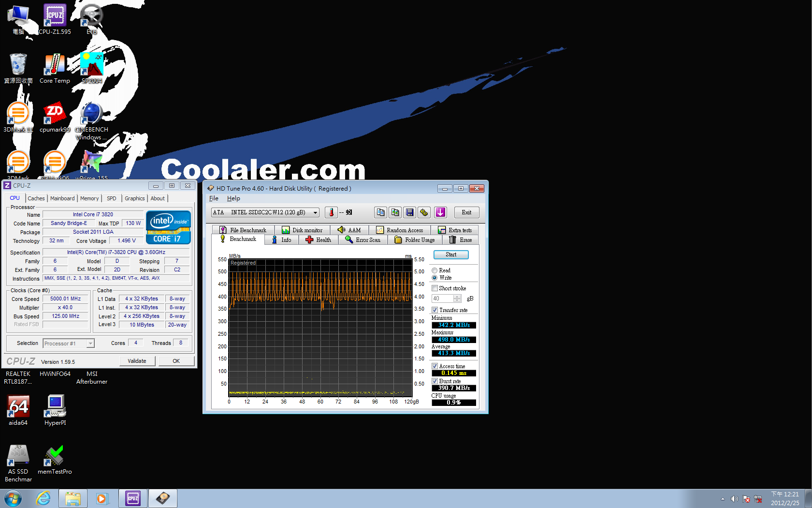This screenshot has width=812, height=508.
Task: Open the Recycle Bin desktop icon
Action: tap(18, 69)
